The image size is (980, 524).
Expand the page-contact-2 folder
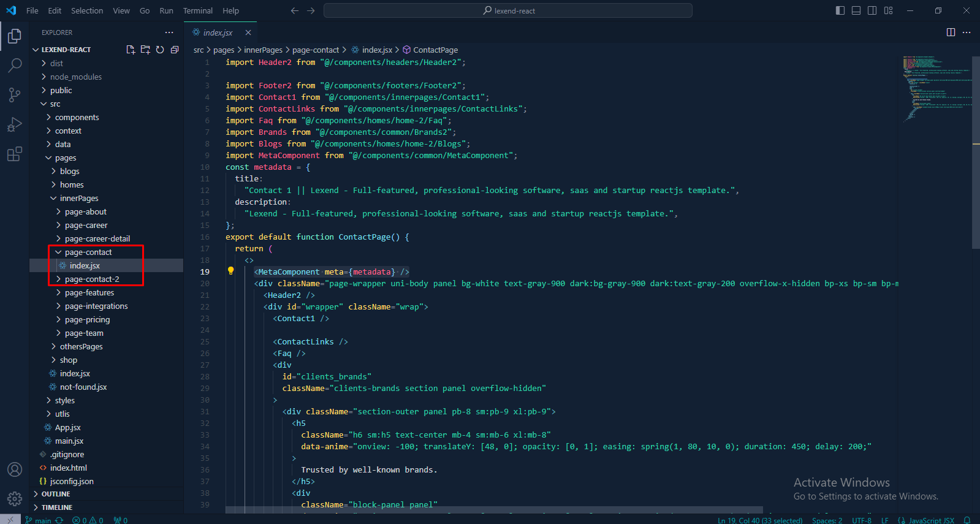click(x=92, y=279)
